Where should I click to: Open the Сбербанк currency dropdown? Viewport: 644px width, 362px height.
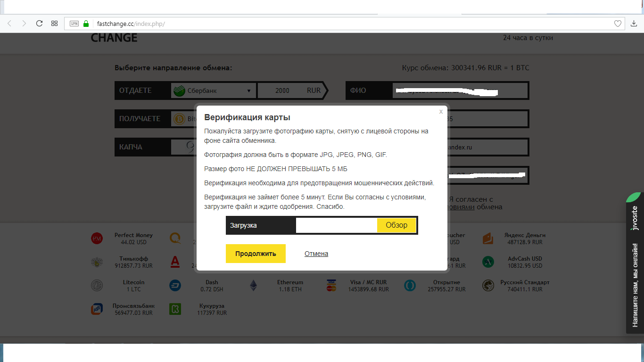(x=213, y=90)
